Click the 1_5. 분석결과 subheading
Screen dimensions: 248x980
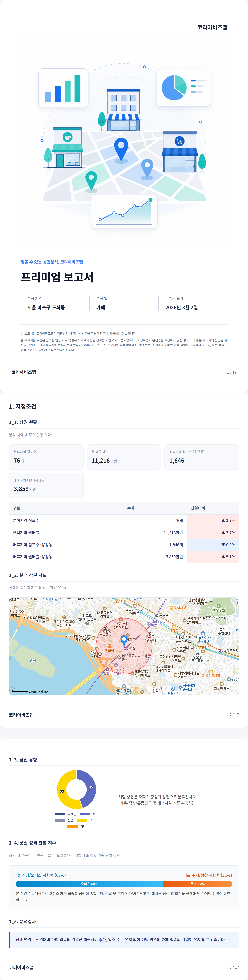(22, 921)
